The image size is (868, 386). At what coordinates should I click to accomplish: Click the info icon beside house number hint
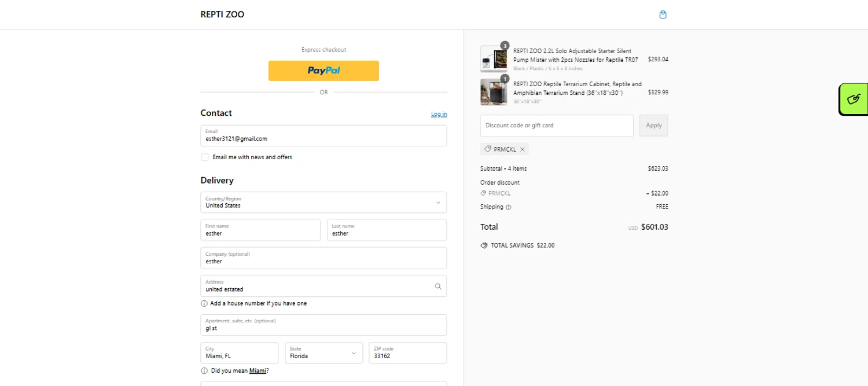(204, 303)
